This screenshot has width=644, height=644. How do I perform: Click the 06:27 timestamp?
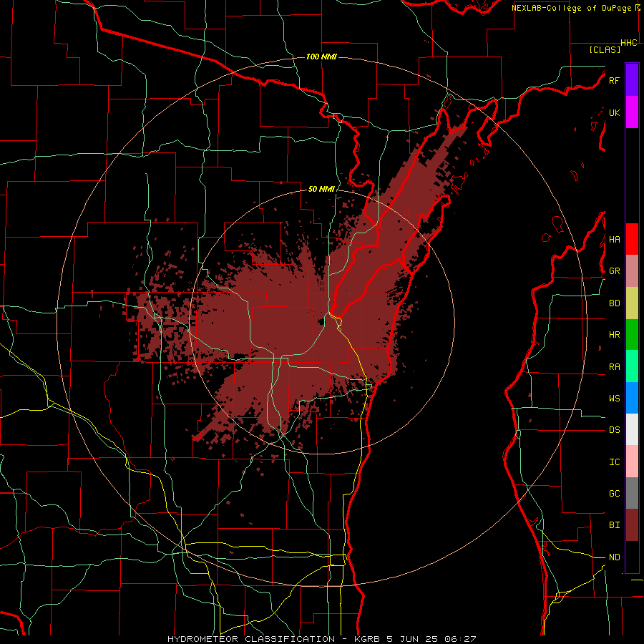(460, 639)
